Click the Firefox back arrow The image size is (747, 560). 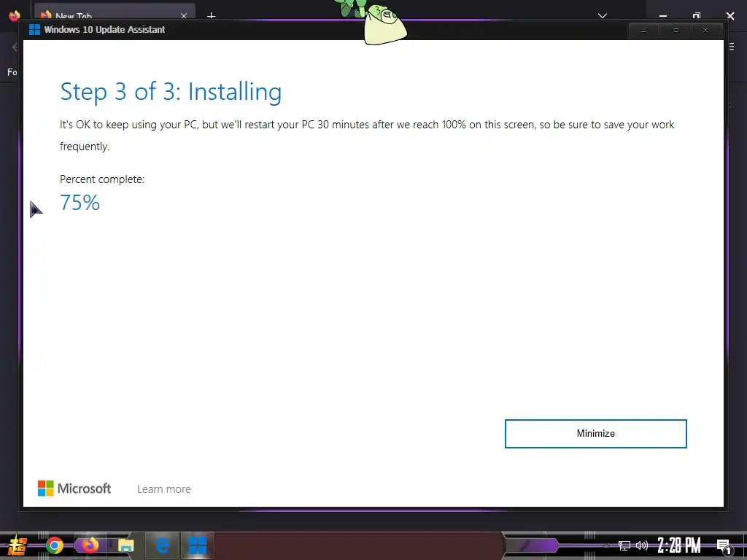pos(15,47)
